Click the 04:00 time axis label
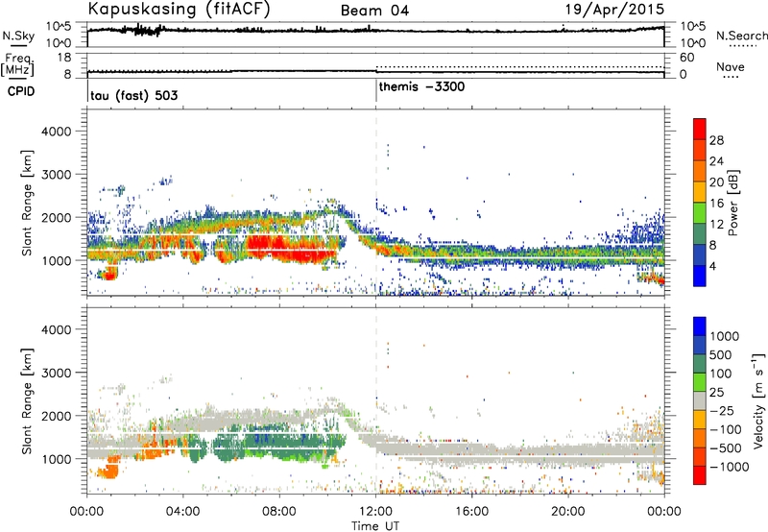Image resolution: width=768 pixels, height=532 pixels. 182,512
